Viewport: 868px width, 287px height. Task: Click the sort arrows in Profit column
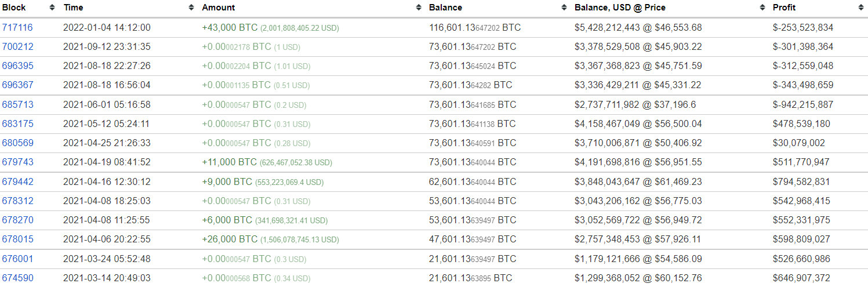tap(861, 8)
